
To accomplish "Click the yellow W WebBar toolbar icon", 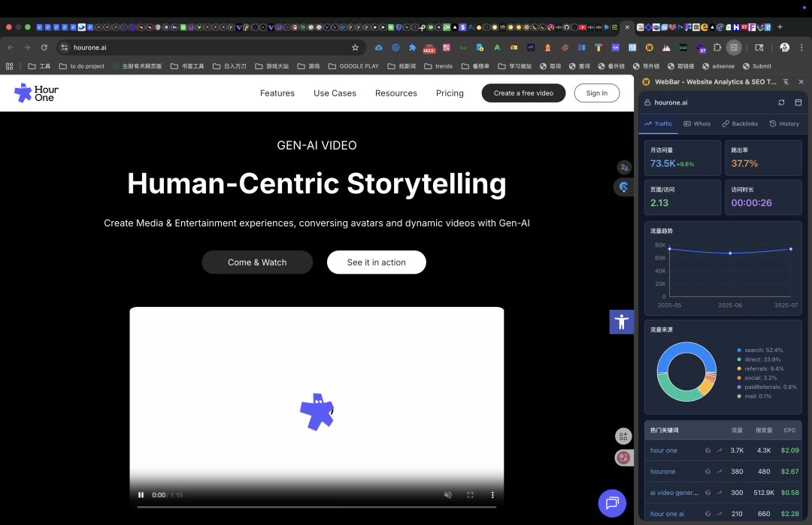I will 649,47.
